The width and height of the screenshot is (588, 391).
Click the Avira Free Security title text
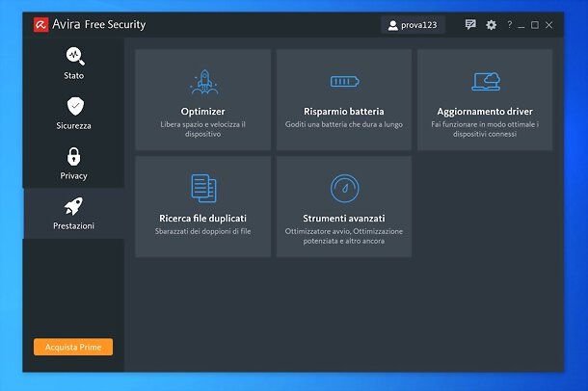[99, 25]
